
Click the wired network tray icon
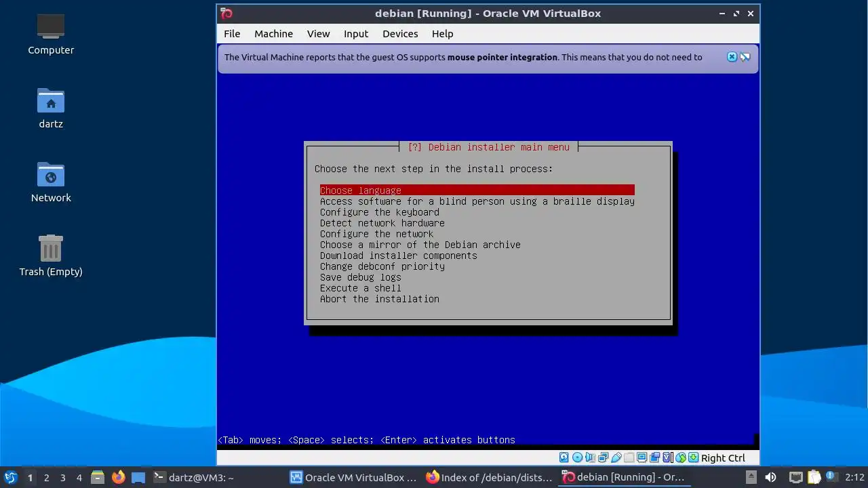coord(796,478)
